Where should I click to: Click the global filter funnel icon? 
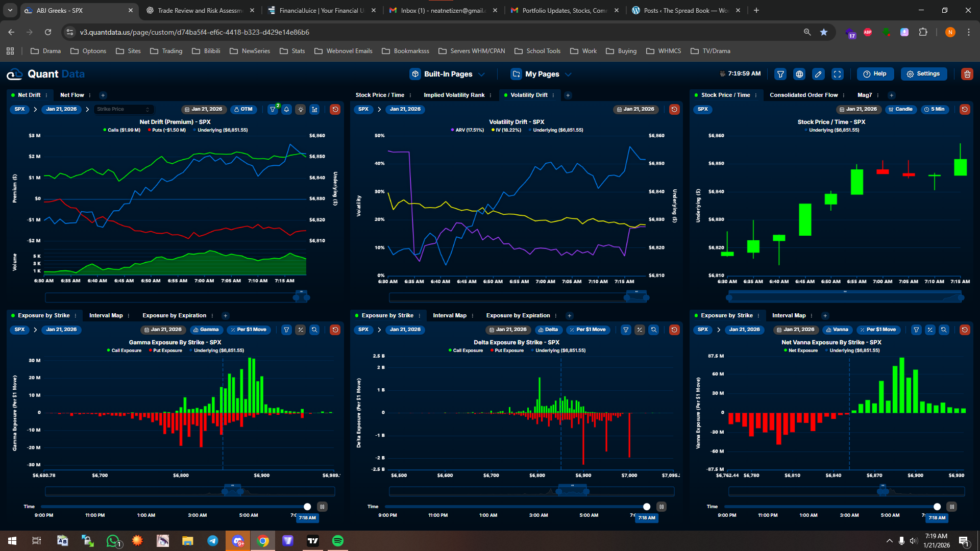(x=780, y=74)
